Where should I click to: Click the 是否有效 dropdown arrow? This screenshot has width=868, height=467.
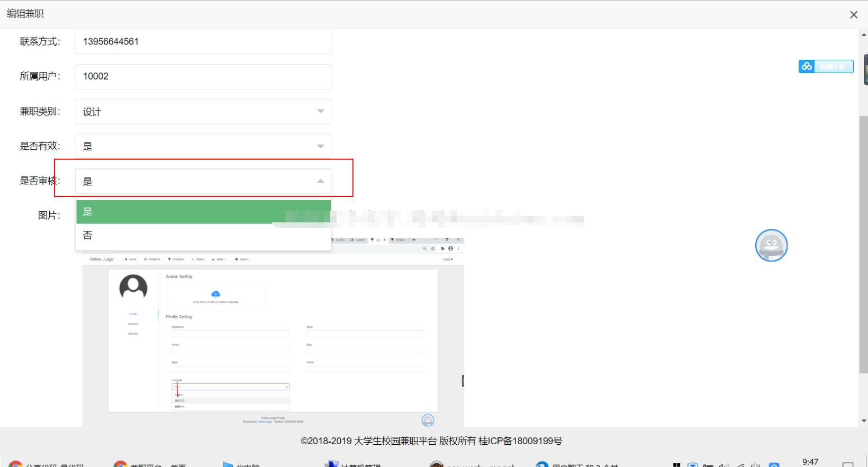click(321, 147)
